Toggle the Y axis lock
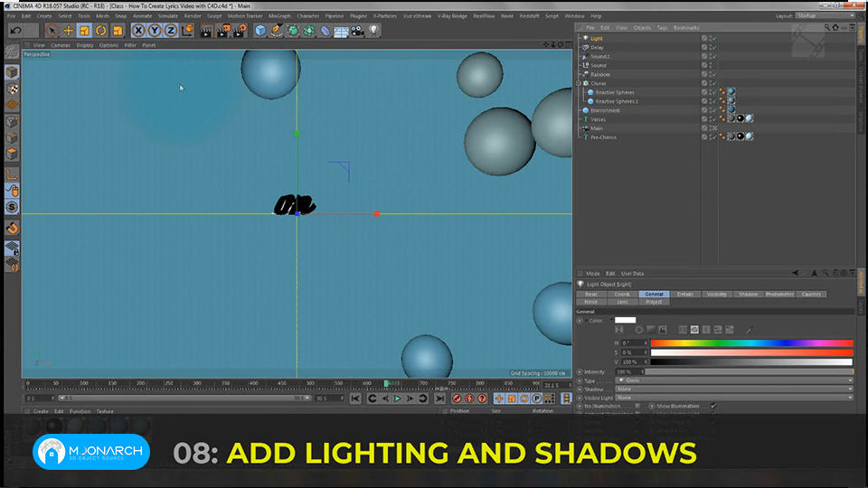Viewport: 868px width, 488px height. tap(155, 31)
